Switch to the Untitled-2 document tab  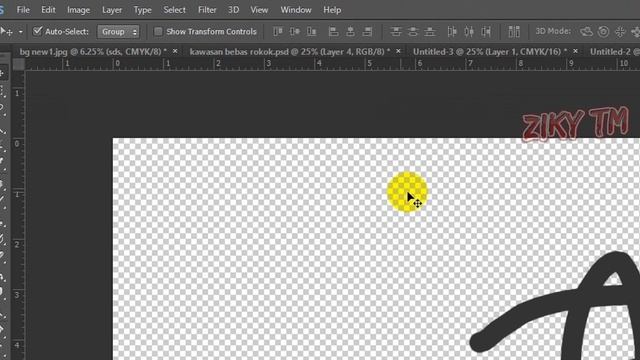614,52
